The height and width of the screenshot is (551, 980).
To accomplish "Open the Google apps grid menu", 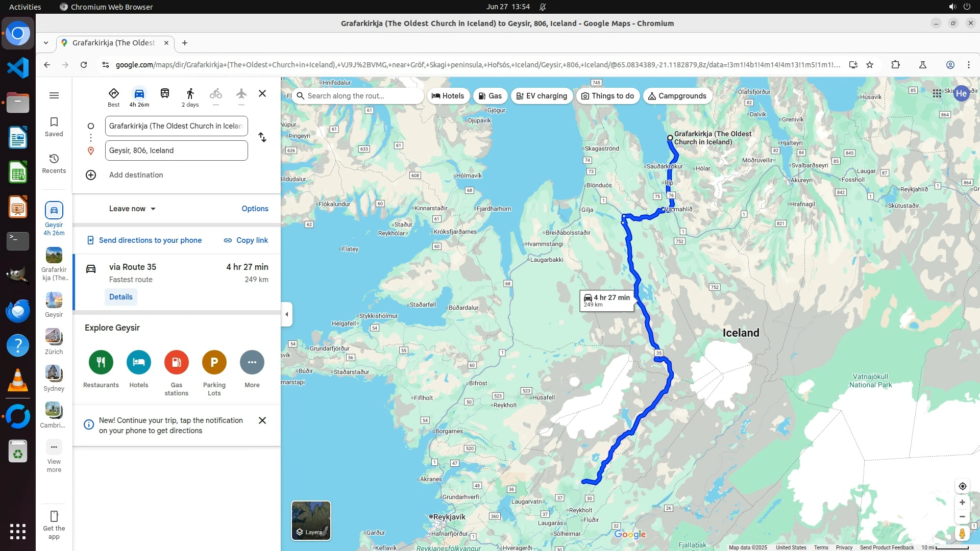I will coord(937,93).
